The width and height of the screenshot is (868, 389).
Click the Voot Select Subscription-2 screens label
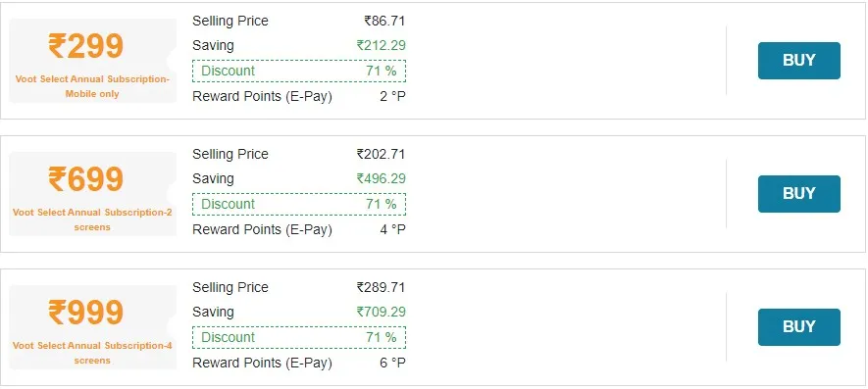click(92, 219)
